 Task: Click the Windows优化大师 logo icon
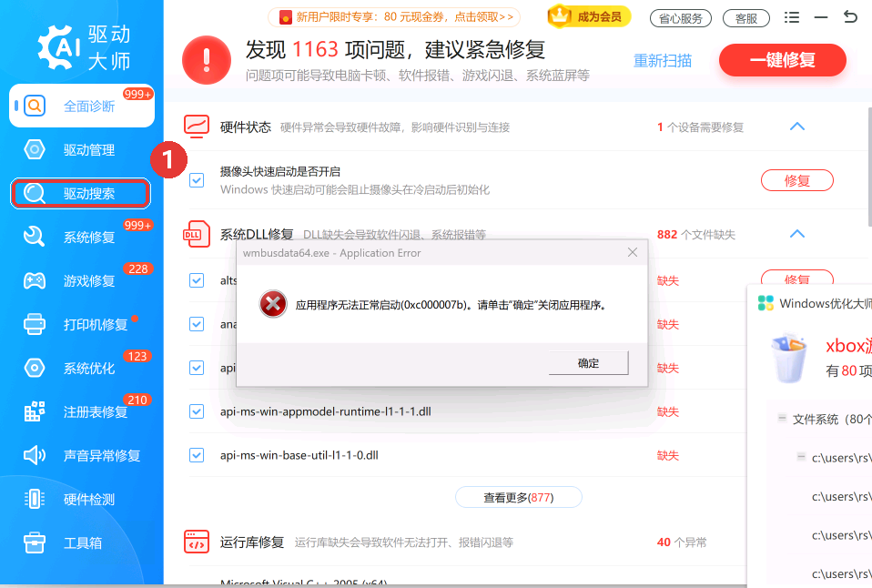(x=766, y=303)
